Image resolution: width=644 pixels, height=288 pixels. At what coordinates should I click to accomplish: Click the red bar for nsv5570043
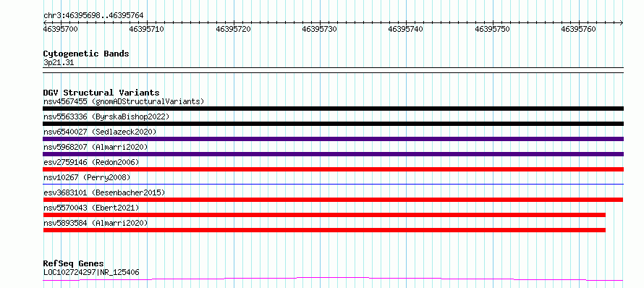click(x=324, y=215)
